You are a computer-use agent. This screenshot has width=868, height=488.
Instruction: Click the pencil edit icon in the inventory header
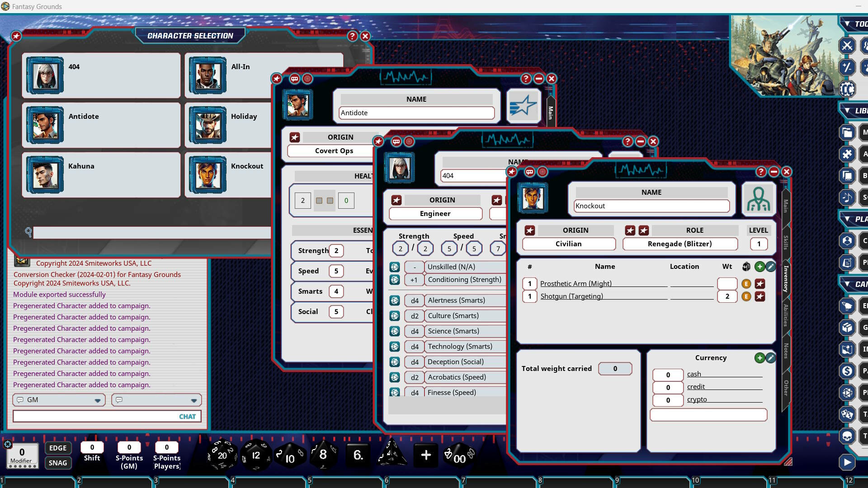click(x=771, y=267)
